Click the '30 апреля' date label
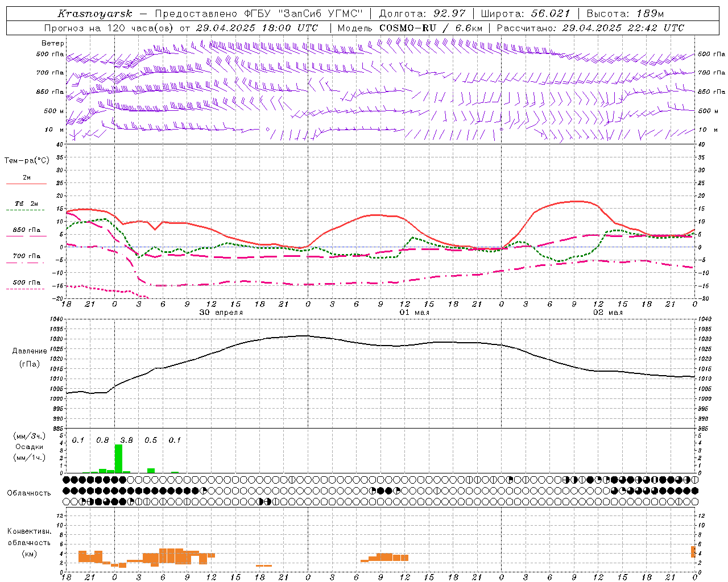This screenshot has height=582, width=728. click(x=221, y=313)
